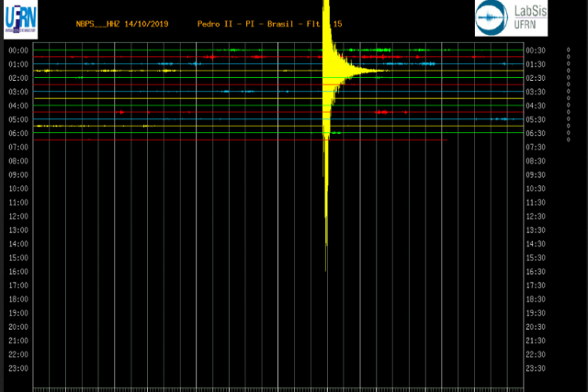Click the 16:30 label on right axis

(x=535, y=272)
